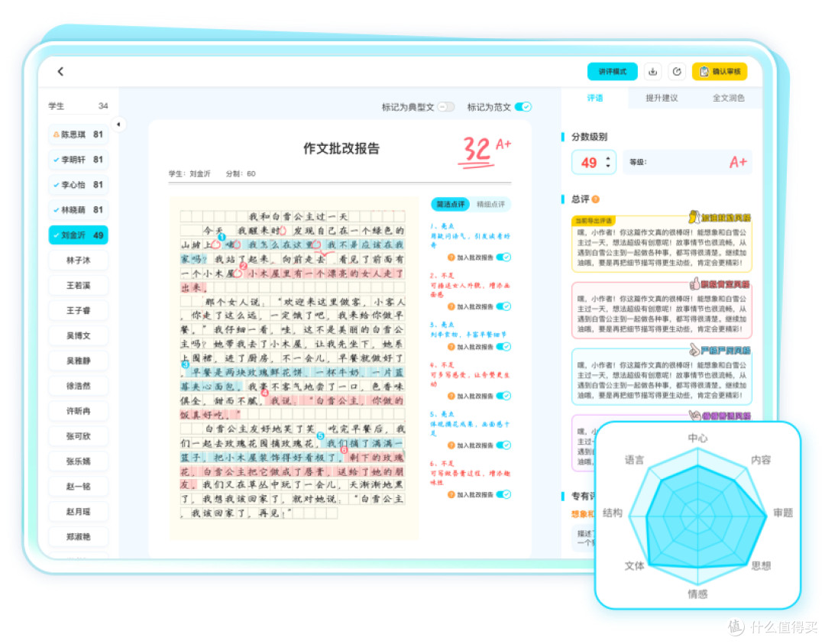The height and width of the screenshot is (644, 825).
Task: Select the pink-bordered comment style card
Action: 662,310
